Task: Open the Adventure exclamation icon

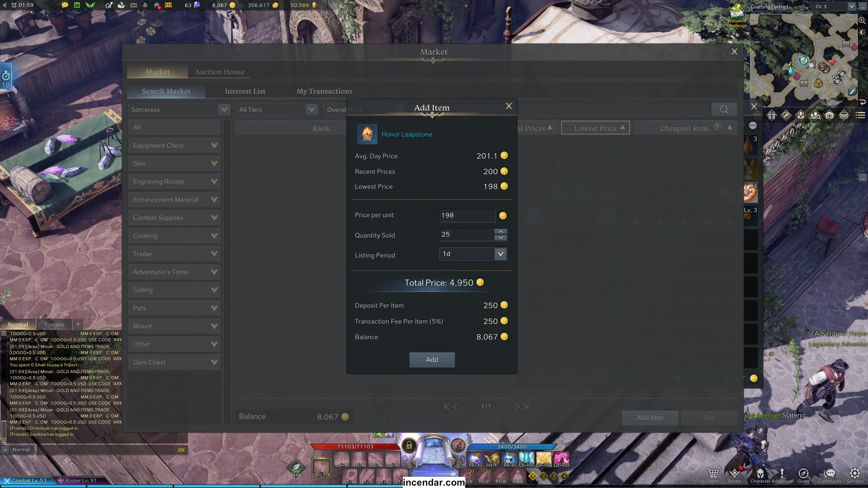Action: [x=782, y=475]
